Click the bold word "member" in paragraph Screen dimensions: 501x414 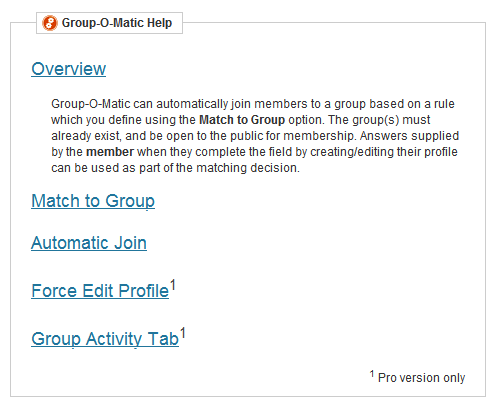[110, 152]
